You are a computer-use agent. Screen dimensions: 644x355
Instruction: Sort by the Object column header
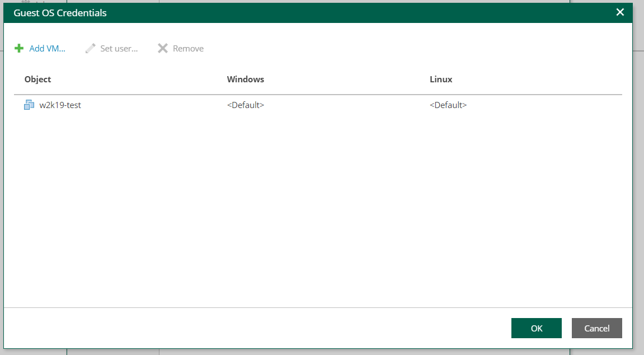[x=37, y=79]
